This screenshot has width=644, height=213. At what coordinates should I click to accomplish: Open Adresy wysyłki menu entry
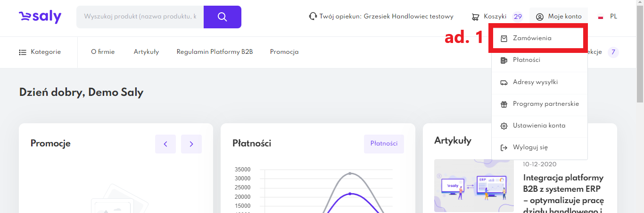(535, 82)
